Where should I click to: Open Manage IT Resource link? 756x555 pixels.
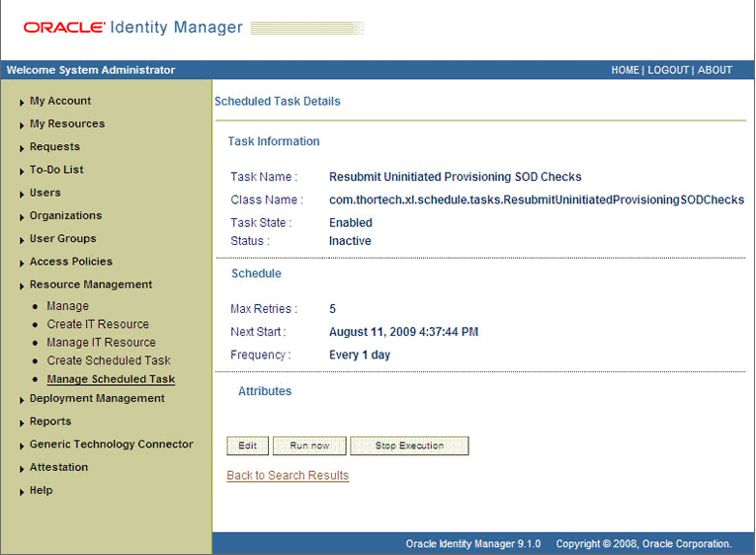(101, 343)
